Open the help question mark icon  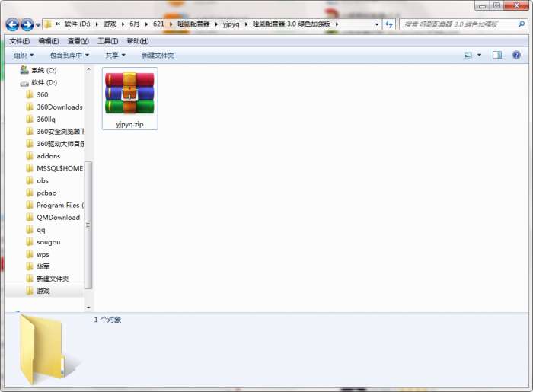coord(516,55)
